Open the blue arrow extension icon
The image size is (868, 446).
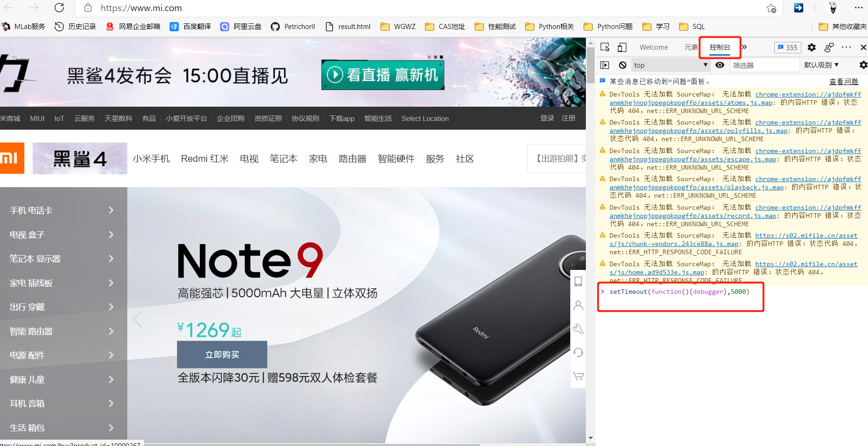tap(799, 8)
